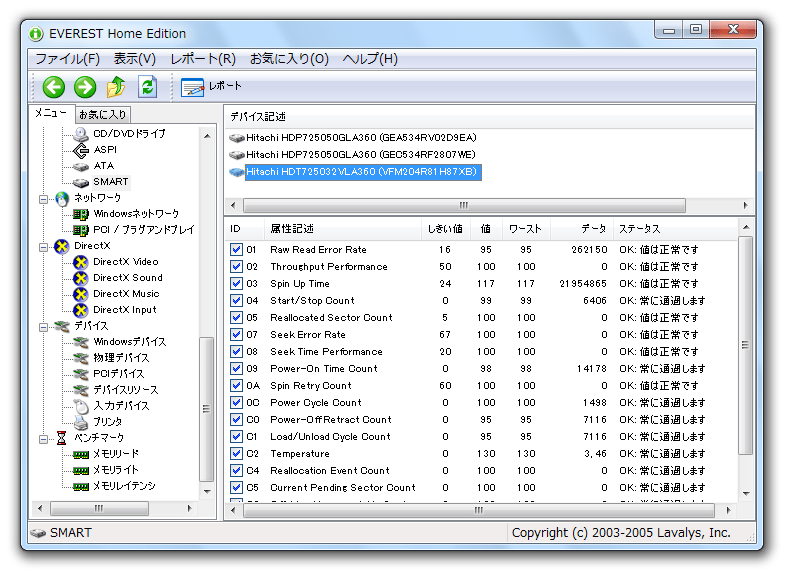The height and width of the screenshot is (573, 787).
Task: Click the デバイス記述 list header
Action: coord(489,117)
